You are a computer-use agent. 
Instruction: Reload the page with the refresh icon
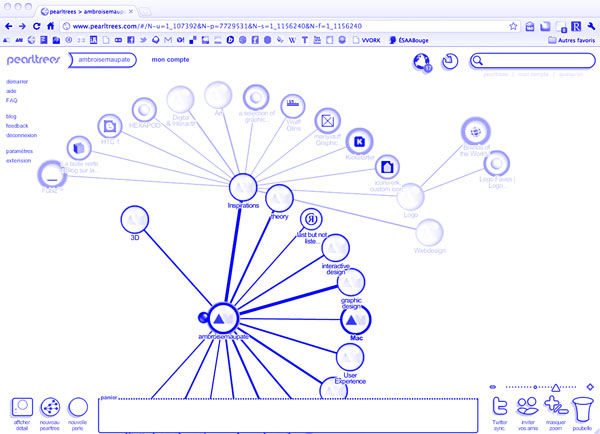[x=37, y=26]
